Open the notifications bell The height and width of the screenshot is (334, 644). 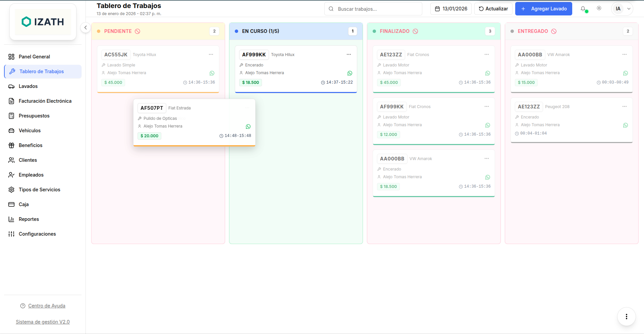click(583, 9)
